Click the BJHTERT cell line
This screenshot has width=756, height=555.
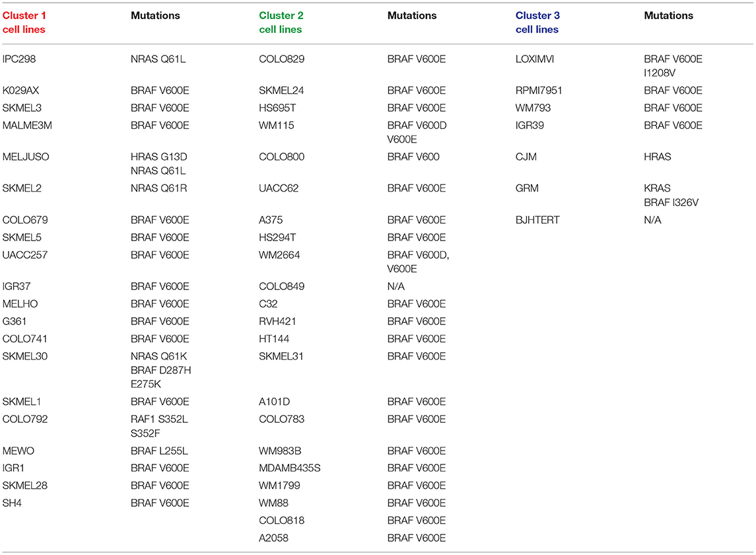pyautogui.click(x=537, y=220)
